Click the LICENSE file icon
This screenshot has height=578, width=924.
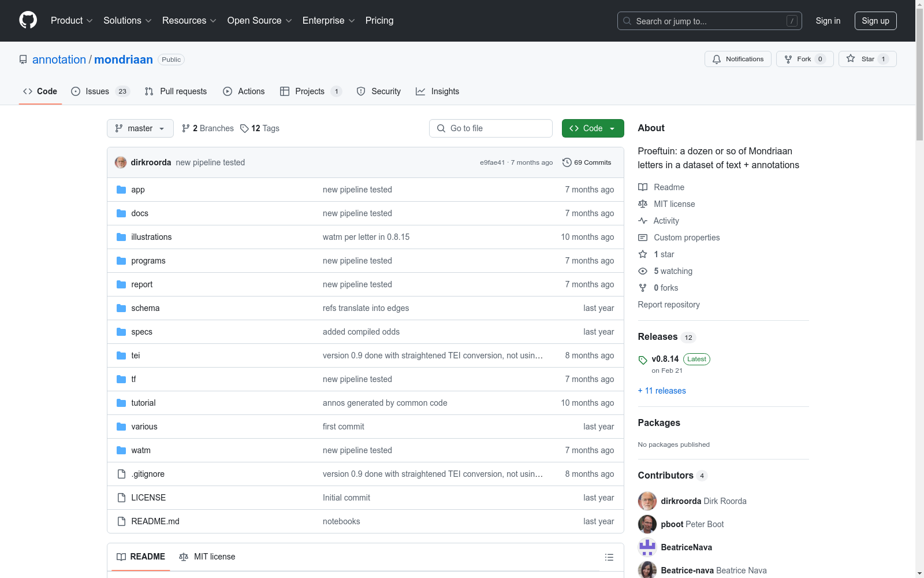[x=121, y=498]
